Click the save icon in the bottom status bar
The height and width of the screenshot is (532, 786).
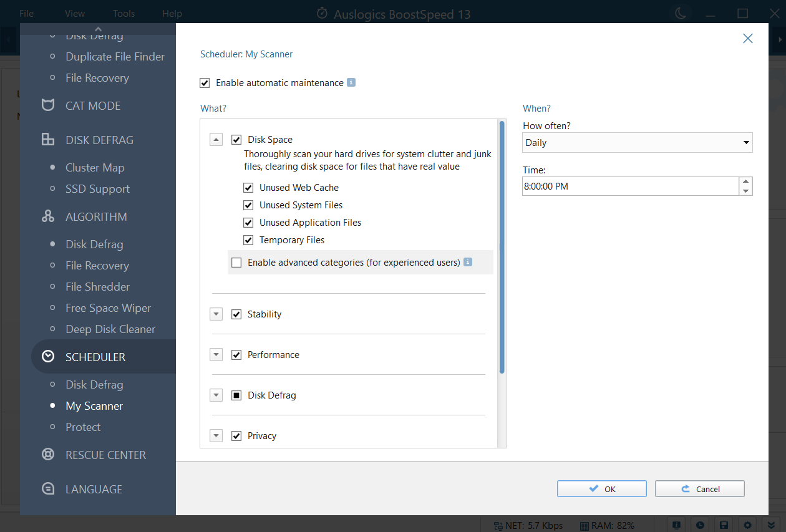[x=723, y=525]
